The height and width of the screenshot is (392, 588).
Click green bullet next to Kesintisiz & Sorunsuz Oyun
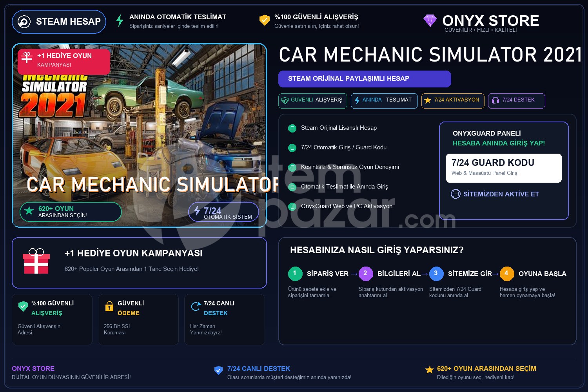[x=292, y=167]
